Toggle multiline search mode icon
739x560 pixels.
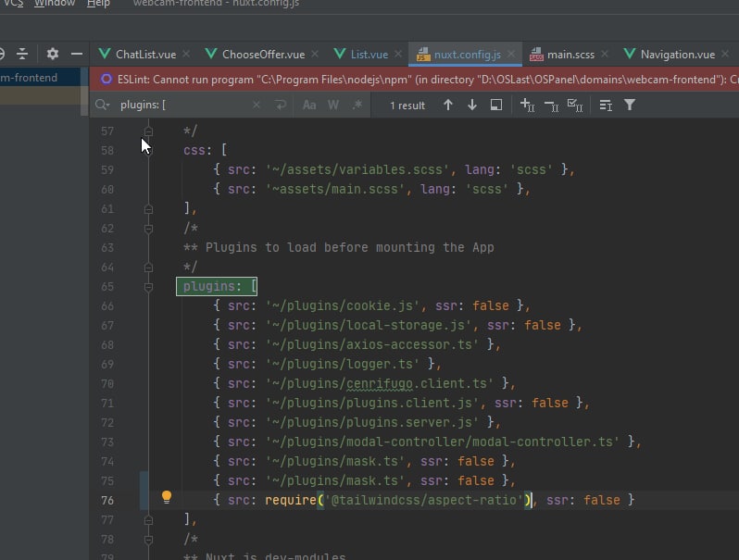pyautogui.click(x=606, y=105)
